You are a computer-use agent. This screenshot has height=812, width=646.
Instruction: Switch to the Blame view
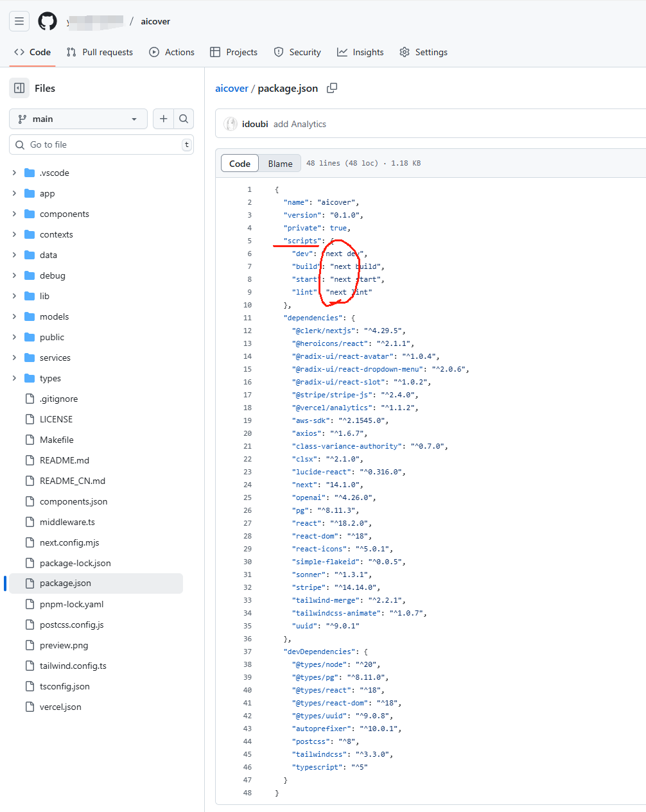pyautogui.click(x=280, y=164)
